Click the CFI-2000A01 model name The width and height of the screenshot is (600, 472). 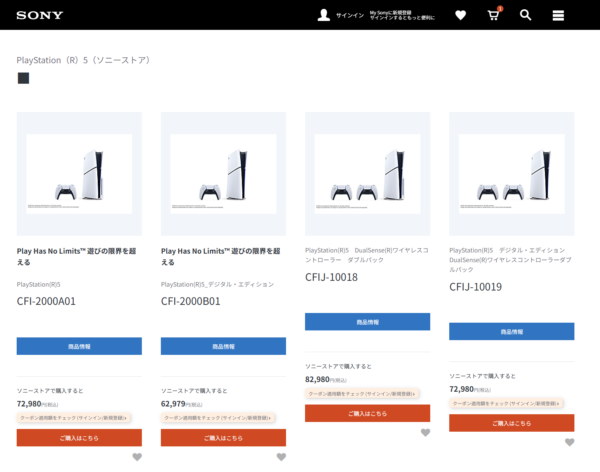tap(46, 301)
